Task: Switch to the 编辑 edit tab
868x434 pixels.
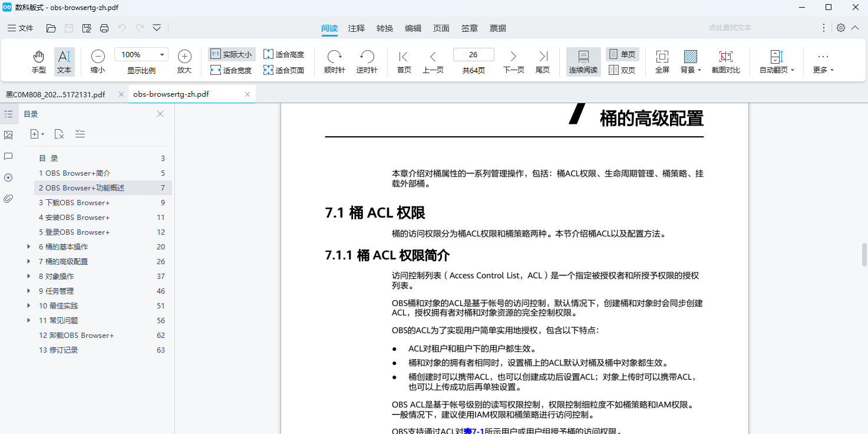Action: [413, 28]
